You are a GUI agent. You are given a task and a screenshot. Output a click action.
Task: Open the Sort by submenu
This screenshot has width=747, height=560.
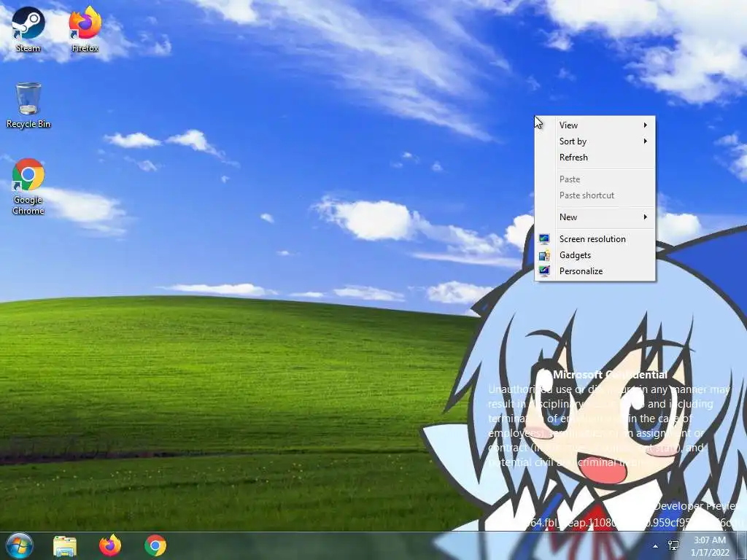click(x=595, y=141)
